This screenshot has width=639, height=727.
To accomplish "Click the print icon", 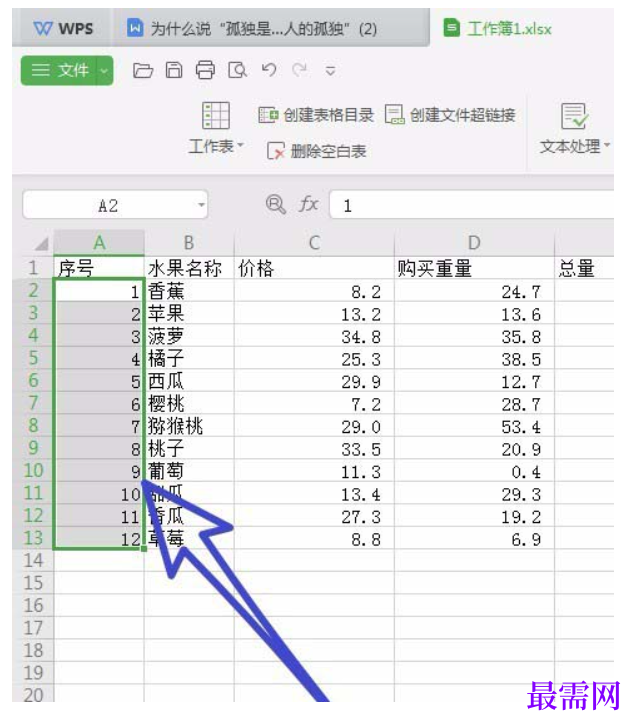I will click(x=205, y=70).
